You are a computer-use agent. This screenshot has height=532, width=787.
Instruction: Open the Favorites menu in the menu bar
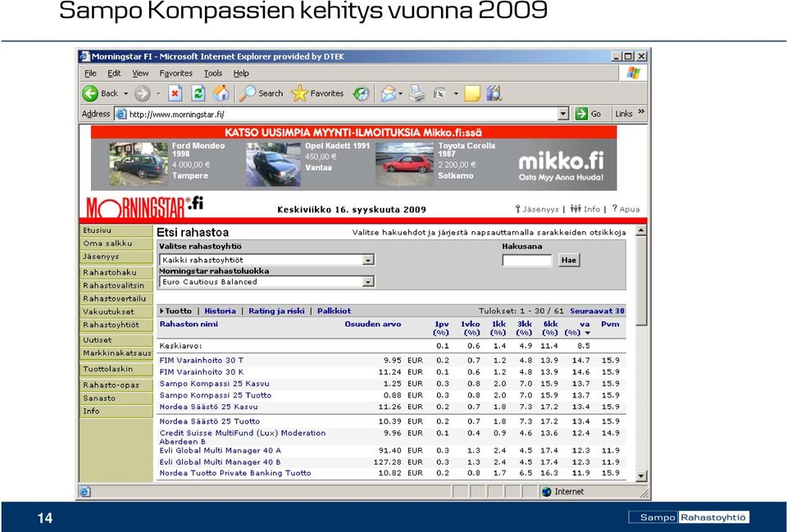pos(175,73)
